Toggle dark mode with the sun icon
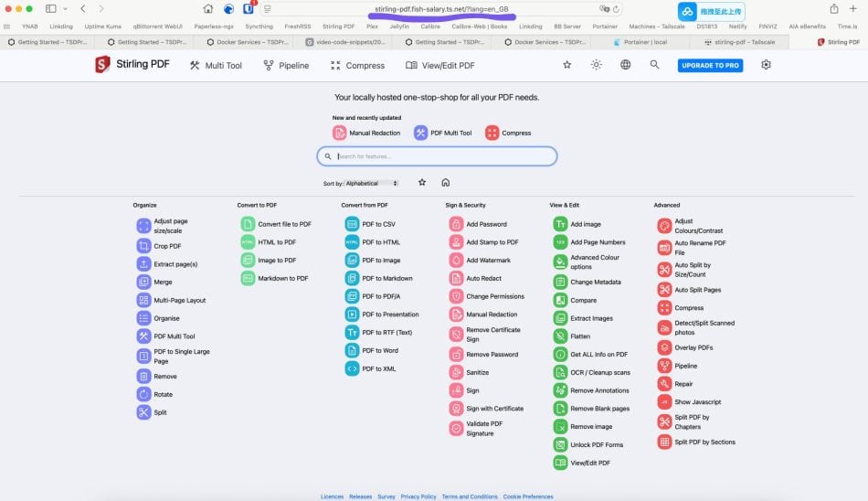 pos(597,65)
